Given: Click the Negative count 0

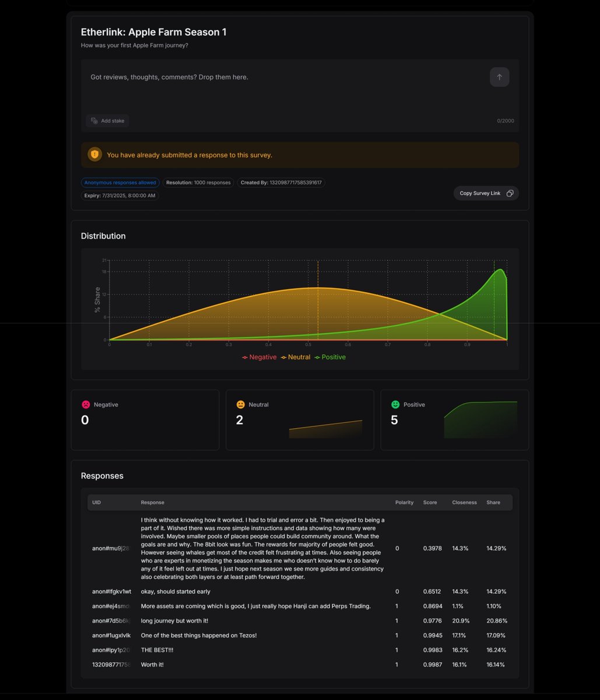Looking at the screenshot, I should click(x=85, y=420).
